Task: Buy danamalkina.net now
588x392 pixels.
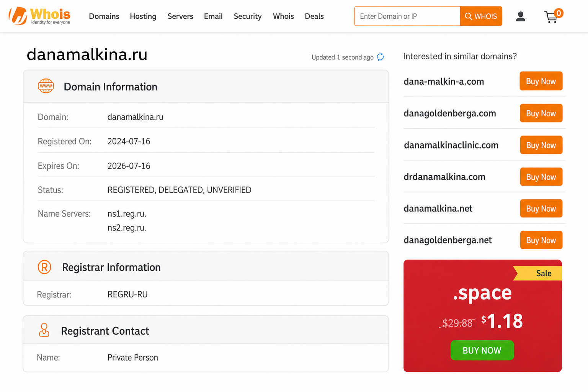Action: 541,209
